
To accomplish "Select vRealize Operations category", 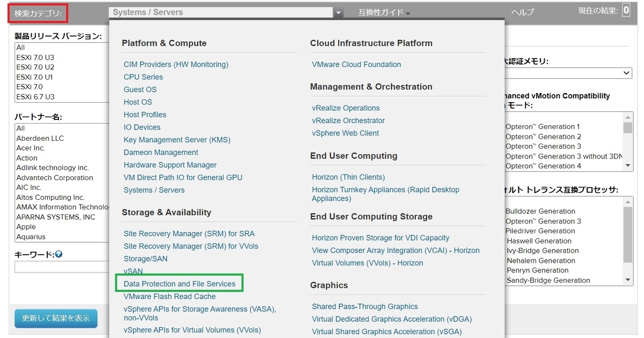I will point(346,108).
